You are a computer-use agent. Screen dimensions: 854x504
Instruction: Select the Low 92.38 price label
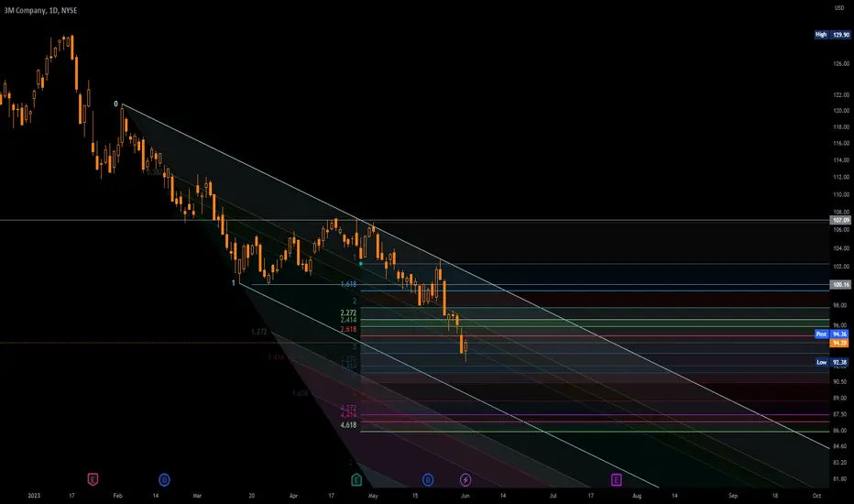[832, 362]
